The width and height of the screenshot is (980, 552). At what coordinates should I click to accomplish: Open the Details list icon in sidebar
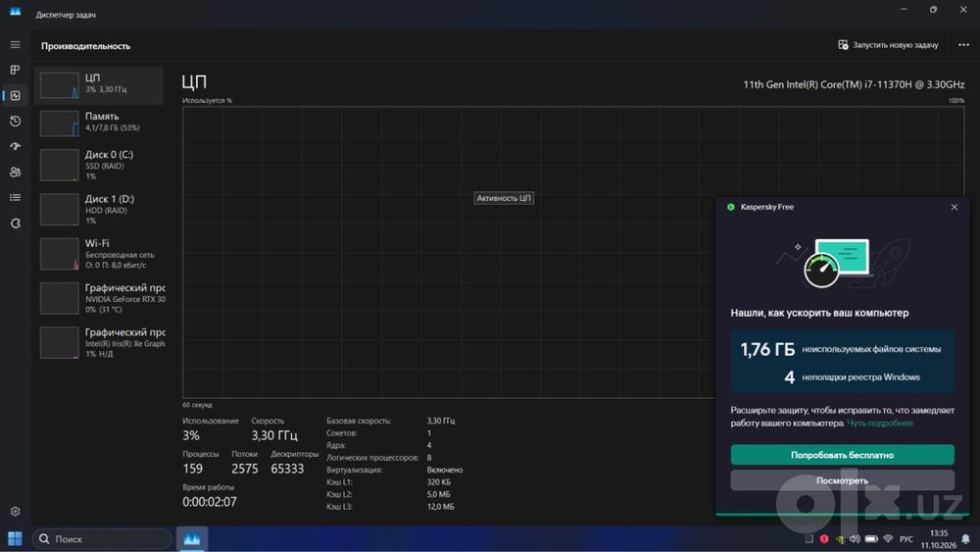pos(15,197)
